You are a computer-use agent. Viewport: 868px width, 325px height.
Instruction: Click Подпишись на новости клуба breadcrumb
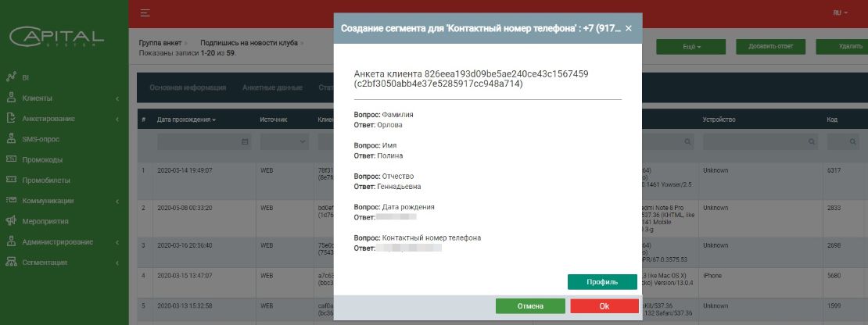pyautogui.click(x=249, y=42)
